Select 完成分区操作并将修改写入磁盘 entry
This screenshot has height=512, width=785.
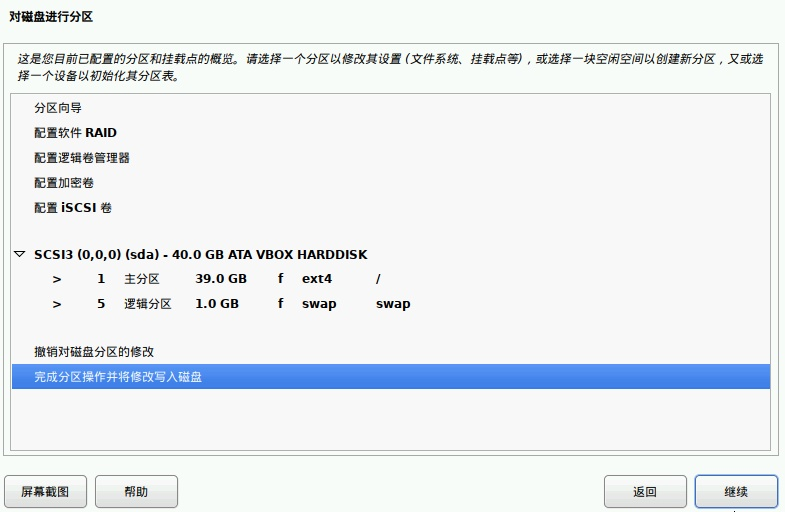[x=390, y=376]
